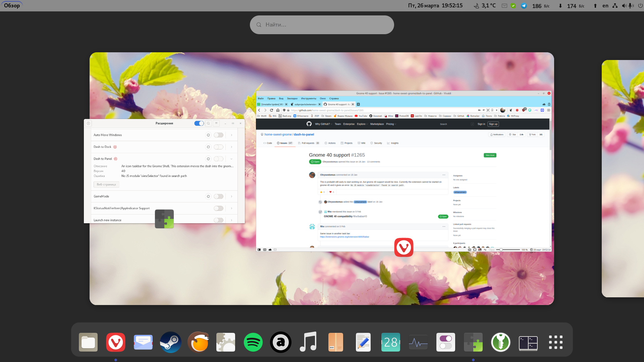Click Веб-страница button for Dash to Panel
The width and height of the screenshot is (644, 362).
pos(106,185)
